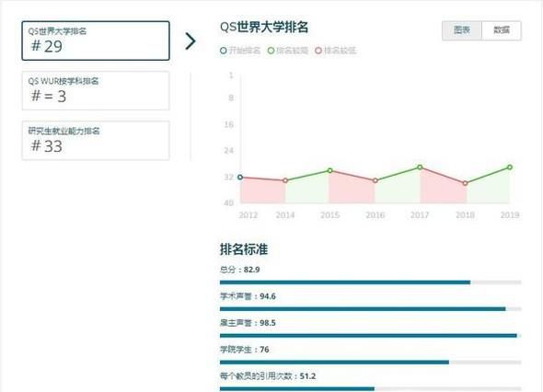Screen dimensions: 543x392
Task: Click the 总分 82.9 progress bar
Action: click(371, 282)
